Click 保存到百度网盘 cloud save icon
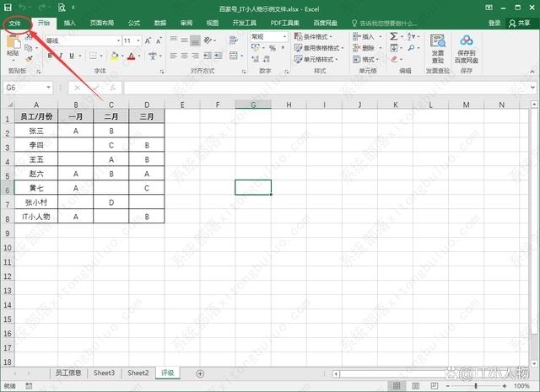The image size is (540, 392). pyautogui.click(x=467, y=49)
